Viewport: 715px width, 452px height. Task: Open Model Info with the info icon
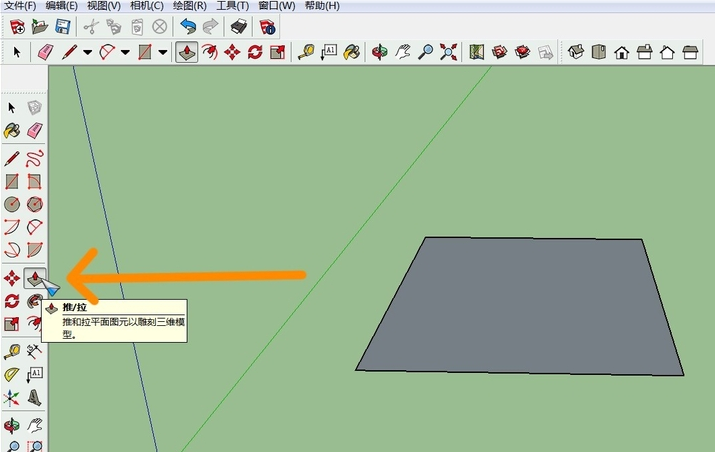(267, 27)
